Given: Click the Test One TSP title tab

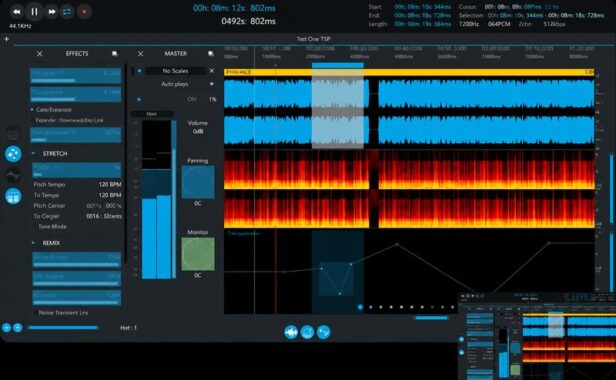Looking at the screenshot, I should tap(313, 39).
